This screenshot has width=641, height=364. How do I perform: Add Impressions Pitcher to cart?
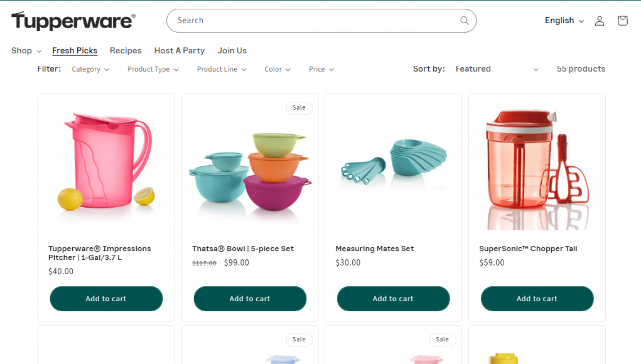pos(106,299)
